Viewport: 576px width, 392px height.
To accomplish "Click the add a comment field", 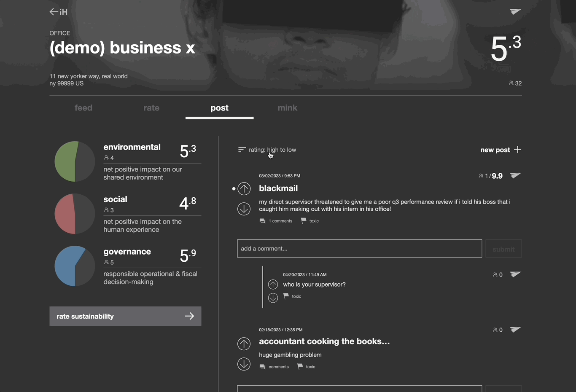I will [x=359, y=249].
